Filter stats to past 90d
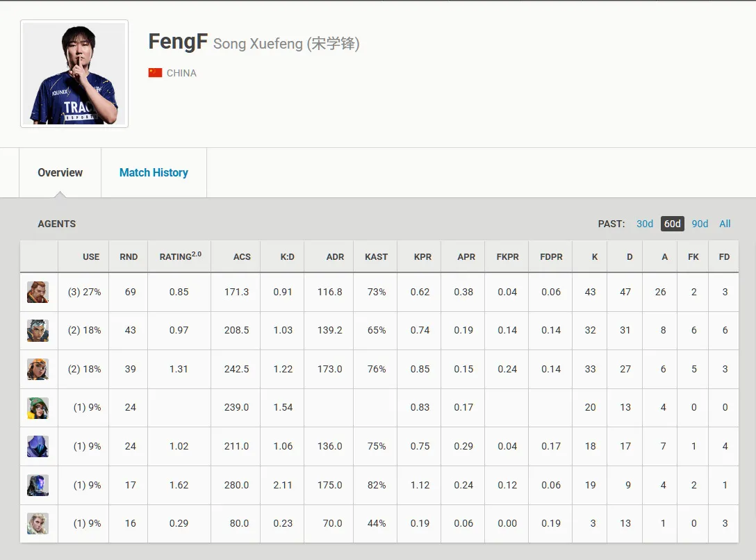756x560 pixels. tap(700, 224)
